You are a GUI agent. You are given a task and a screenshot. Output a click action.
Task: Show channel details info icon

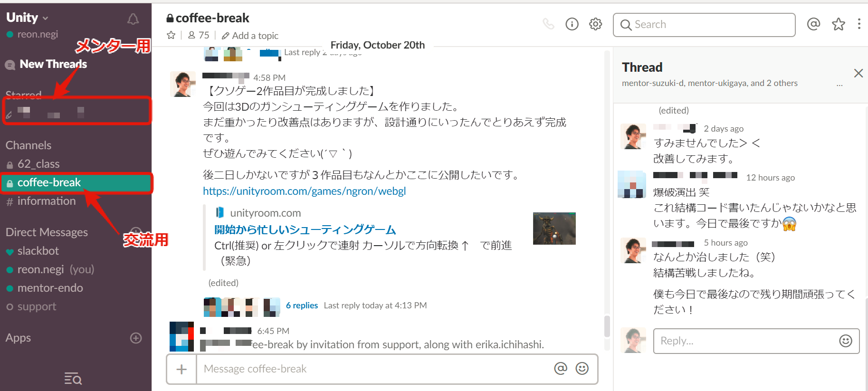click(x=572, y=24)
